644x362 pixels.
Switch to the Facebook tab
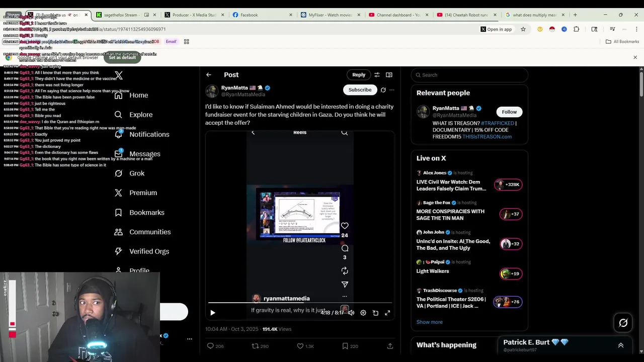[262, 15]
